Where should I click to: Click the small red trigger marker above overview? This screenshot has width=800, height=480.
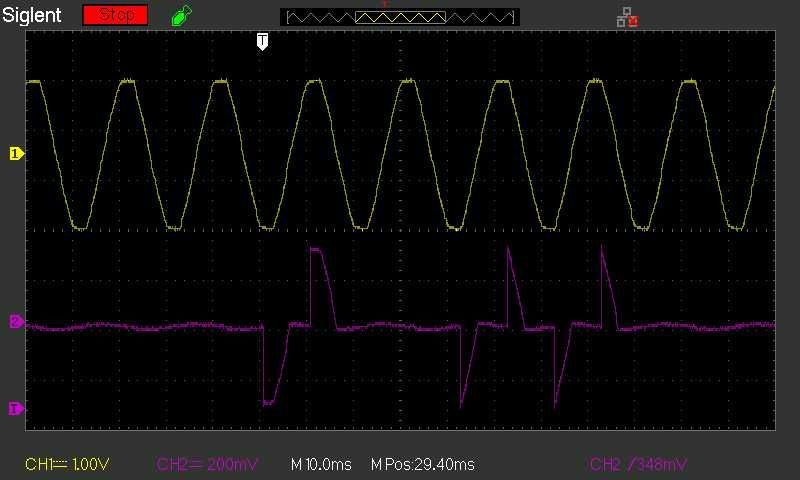point(385,4)
